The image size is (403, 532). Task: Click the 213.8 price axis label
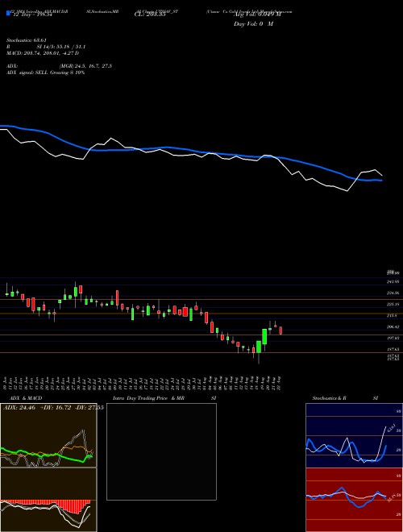pos(392,315)
